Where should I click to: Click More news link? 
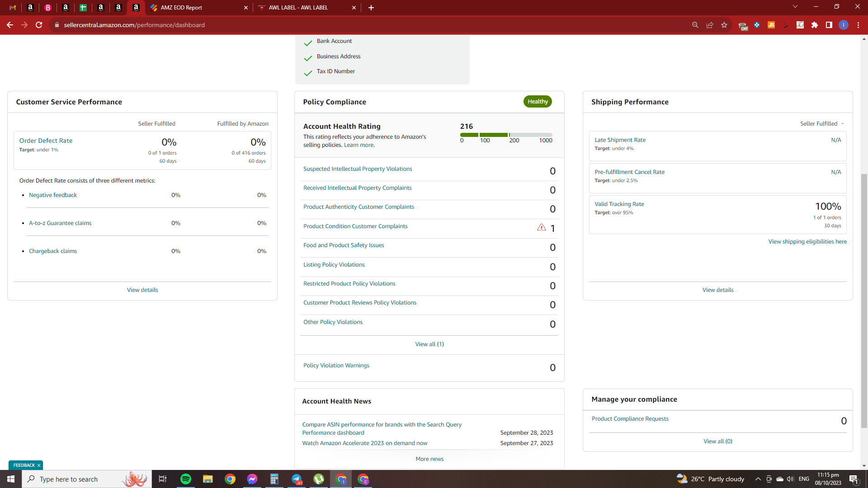[429, 459]
